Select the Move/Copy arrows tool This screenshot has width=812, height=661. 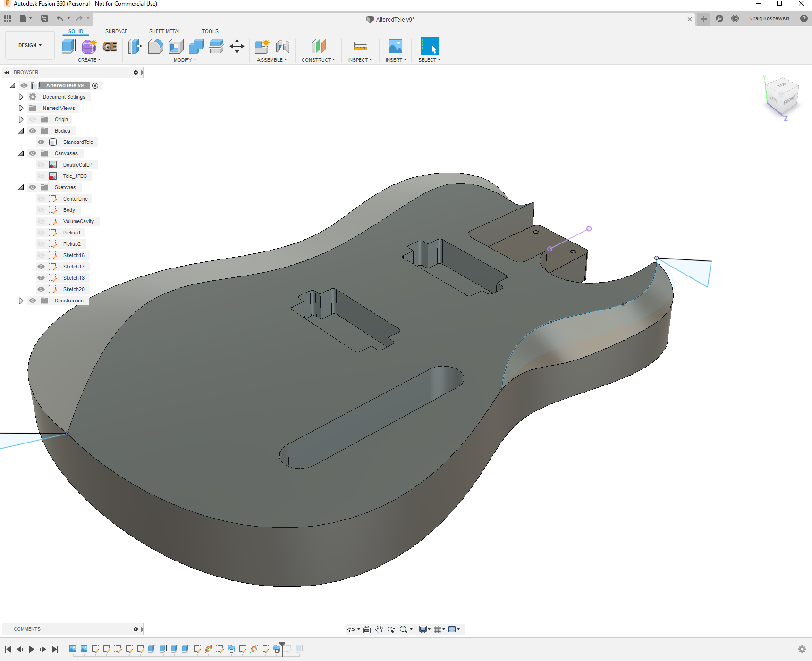(x=237, y=46)
